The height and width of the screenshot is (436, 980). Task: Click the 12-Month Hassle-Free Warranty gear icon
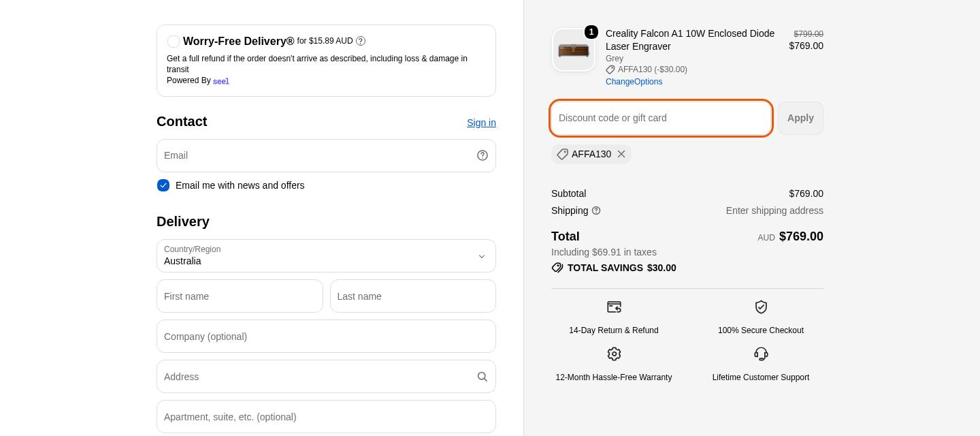point(614,354)
